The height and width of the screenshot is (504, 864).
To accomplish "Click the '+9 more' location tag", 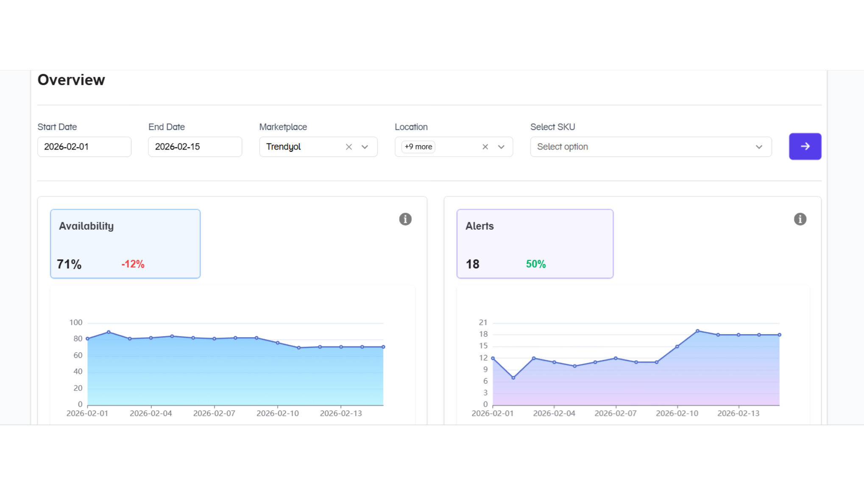I will [418, 147].
